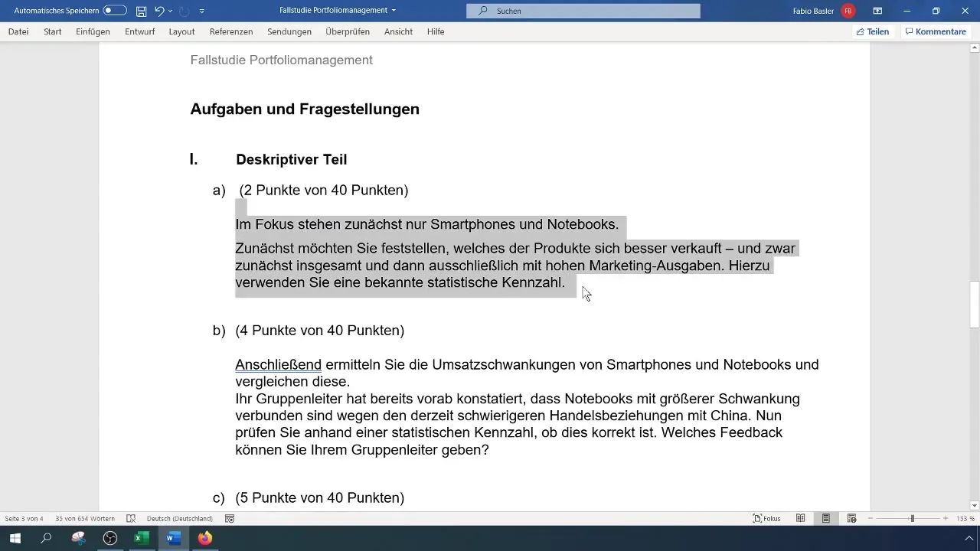Open the Windows Start menu

tap(15, 538)
